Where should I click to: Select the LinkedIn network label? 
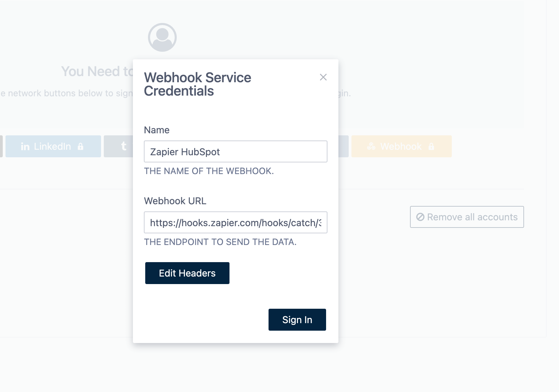click(52, 147)
